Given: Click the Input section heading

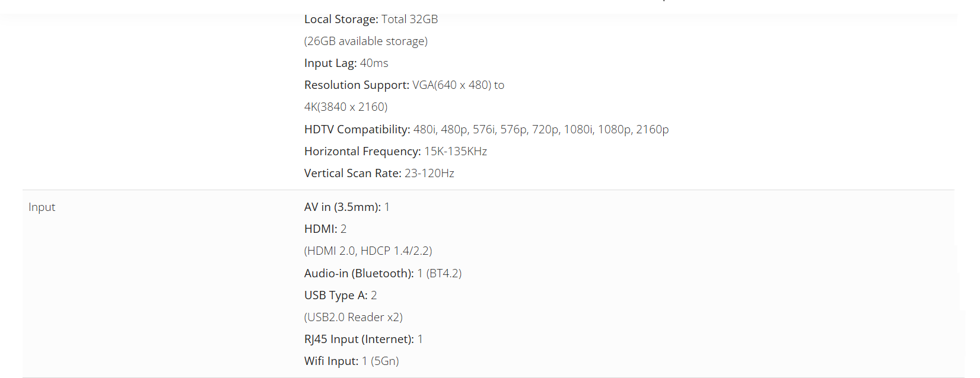Looking at the screenshot, I should click(42, 207).
